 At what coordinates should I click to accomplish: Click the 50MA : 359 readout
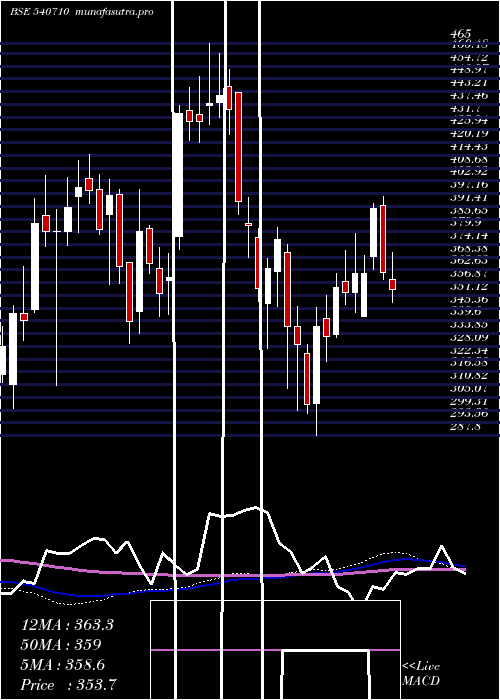click(x=61, y=645)
